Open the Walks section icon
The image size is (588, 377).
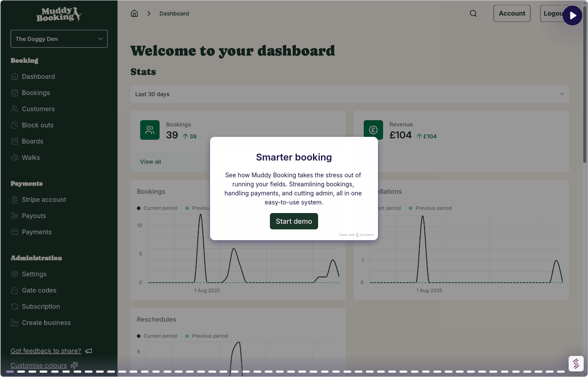[x=15, y=158]
